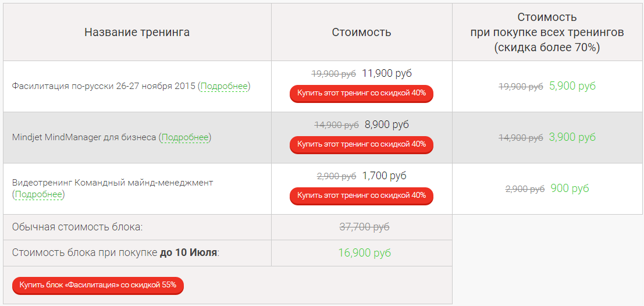
Task: Select the 11,900 руб discounted price
Action: coord(387,73)
